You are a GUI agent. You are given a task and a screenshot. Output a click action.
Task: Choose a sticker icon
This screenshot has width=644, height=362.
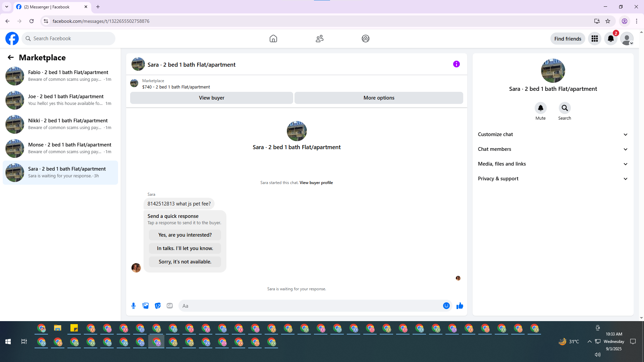point(158,306)
